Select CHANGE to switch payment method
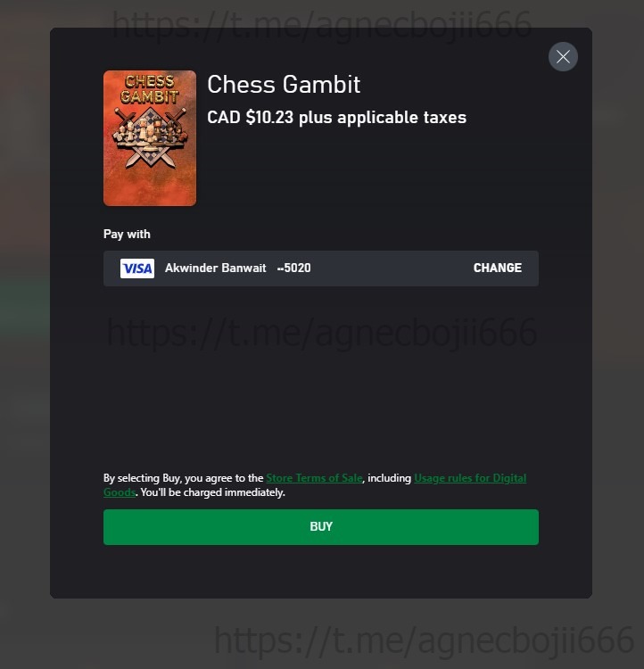The height and width of the screenshot is (669, 644). [497, 268]
